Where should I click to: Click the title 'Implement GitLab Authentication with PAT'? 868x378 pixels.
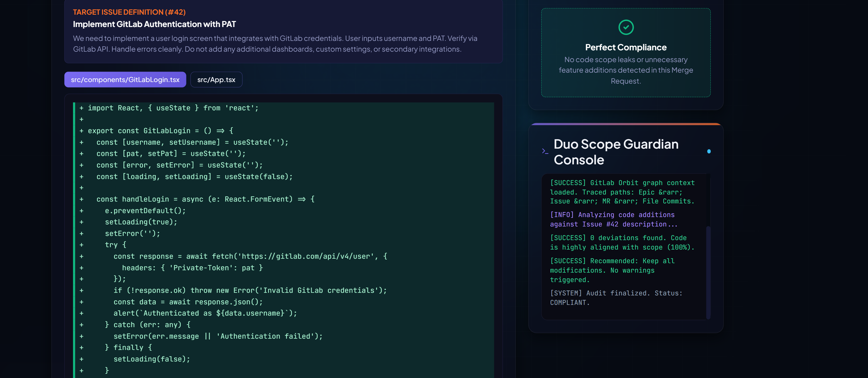pos(154,24)
